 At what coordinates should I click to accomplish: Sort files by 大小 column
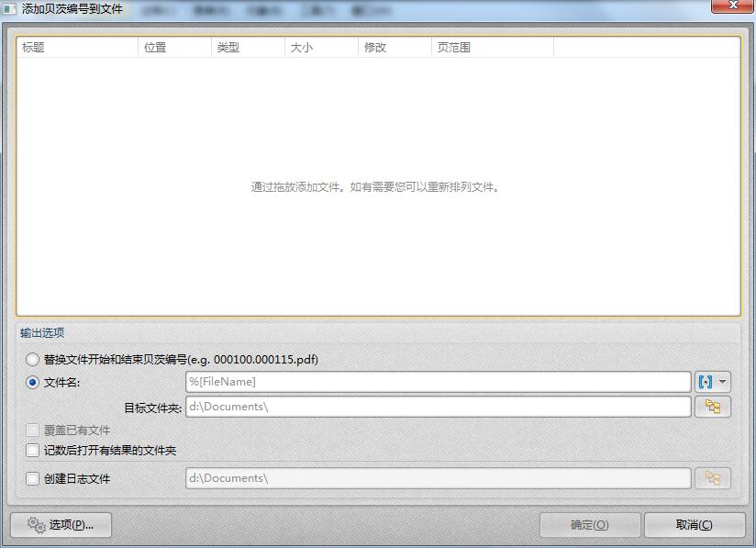321,48
